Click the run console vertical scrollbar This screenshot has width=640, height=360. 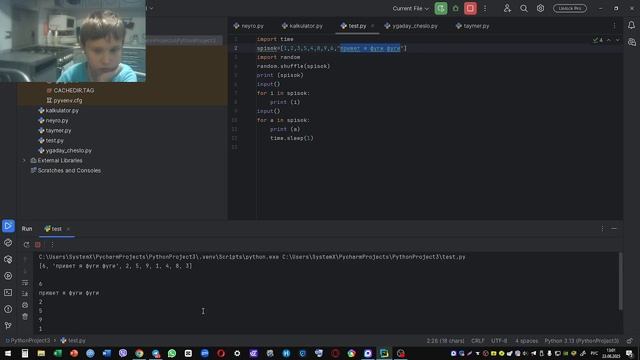tap(621, 281)
